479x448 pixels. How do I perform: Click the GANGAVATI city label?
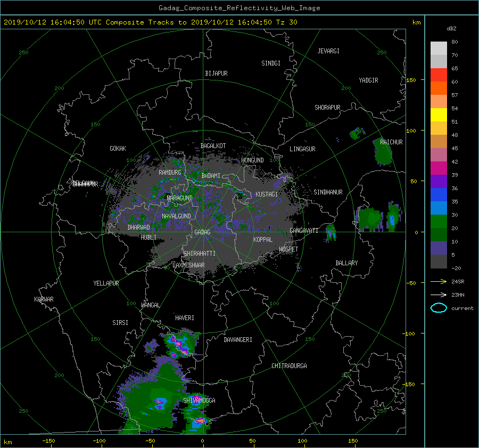point(304,231)
